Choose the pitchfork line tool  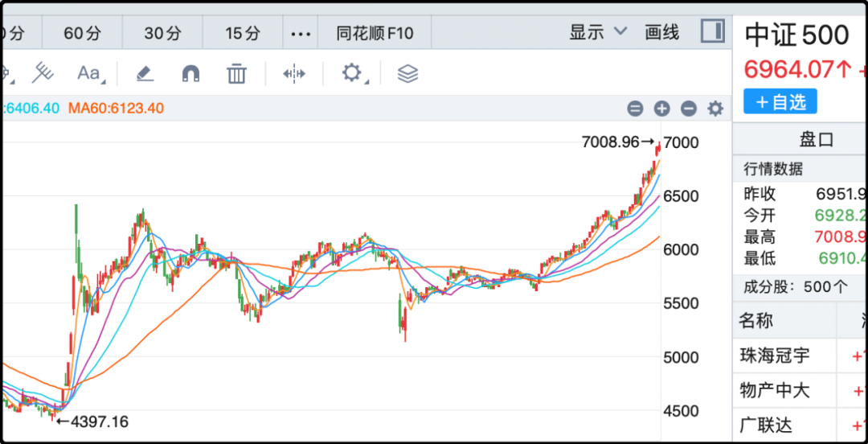click(42, 73)
